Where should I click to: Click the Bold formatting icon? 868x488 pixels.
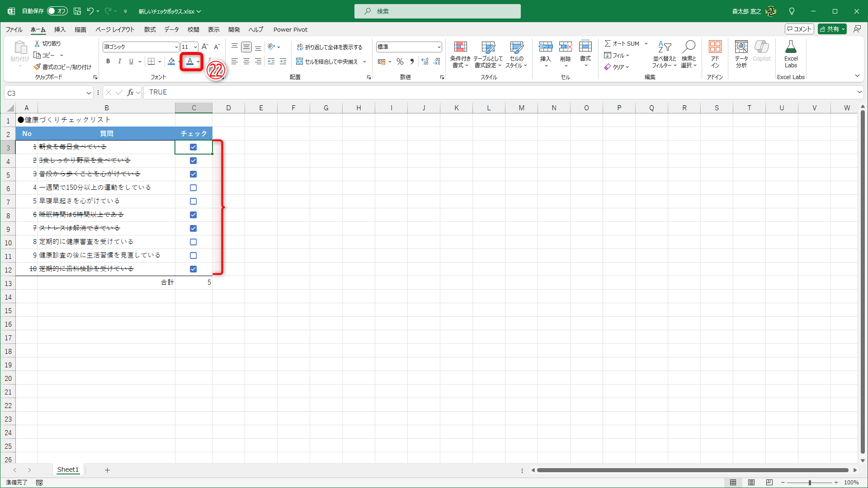pyautogui.click(x=108, y=61)
